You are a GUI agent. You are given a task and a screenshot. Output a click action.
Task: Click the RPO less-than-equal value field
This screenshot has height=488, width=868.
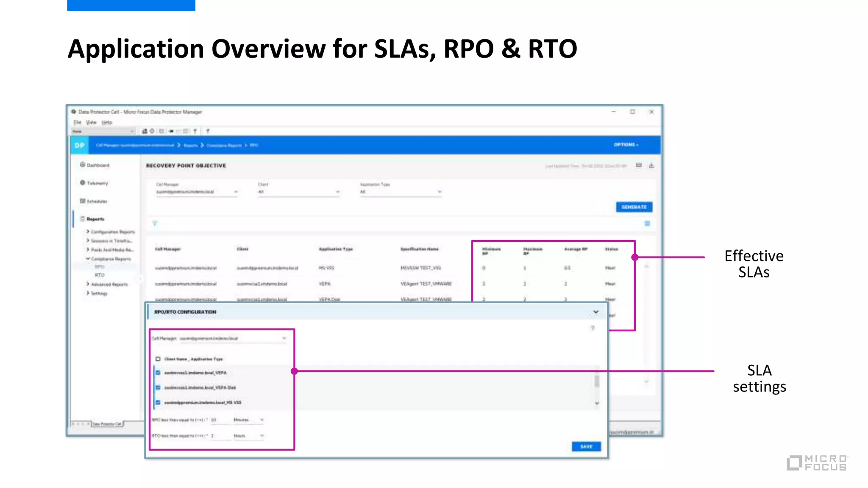click(220, 420)
